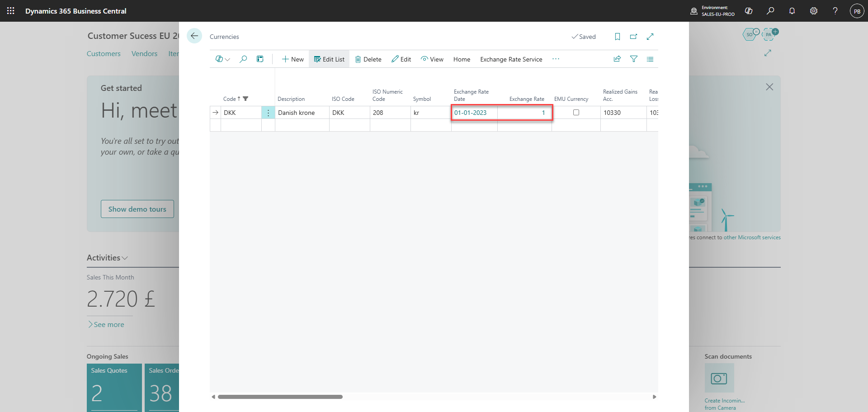The height and width of the screenshot is (412, 868).
Task: Click the scroll left arrow
Action: point(213,397)
